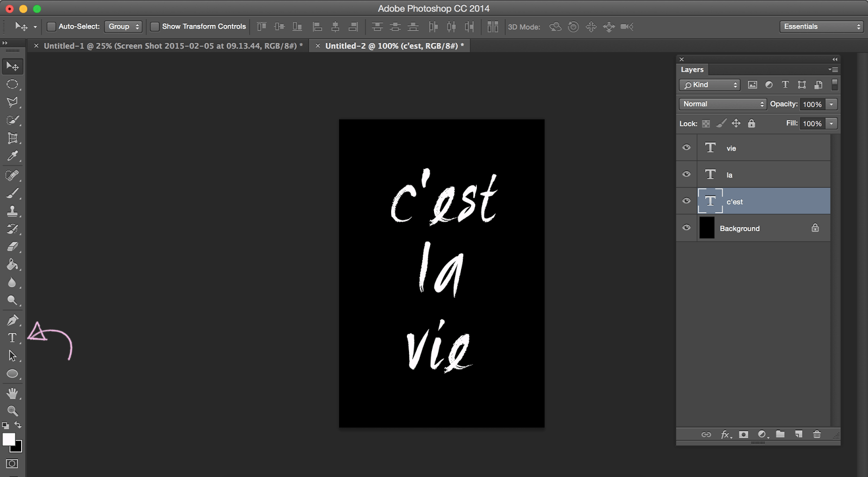Image resolution: width=868 pixels, height=477 pixels.
Task: Select the Layers panel tab
Action: (x=692, y=69)
